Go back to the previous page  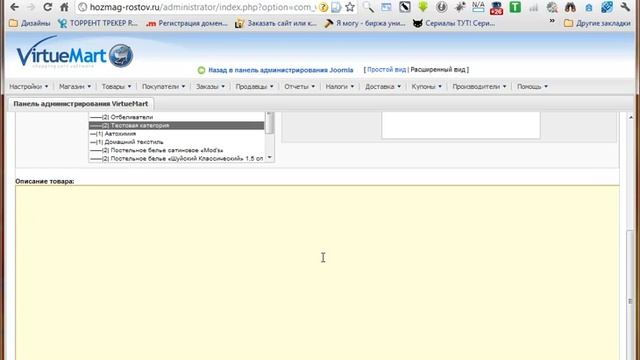14,7
